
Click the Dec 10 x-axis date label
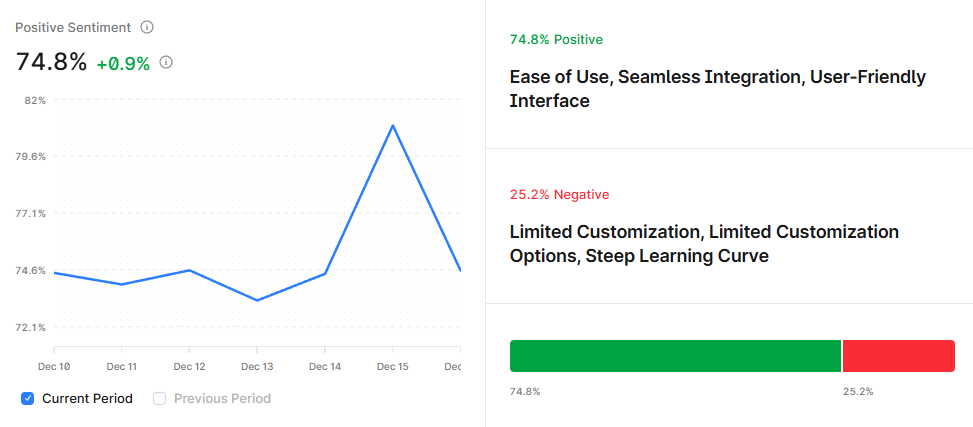point(54,367)
